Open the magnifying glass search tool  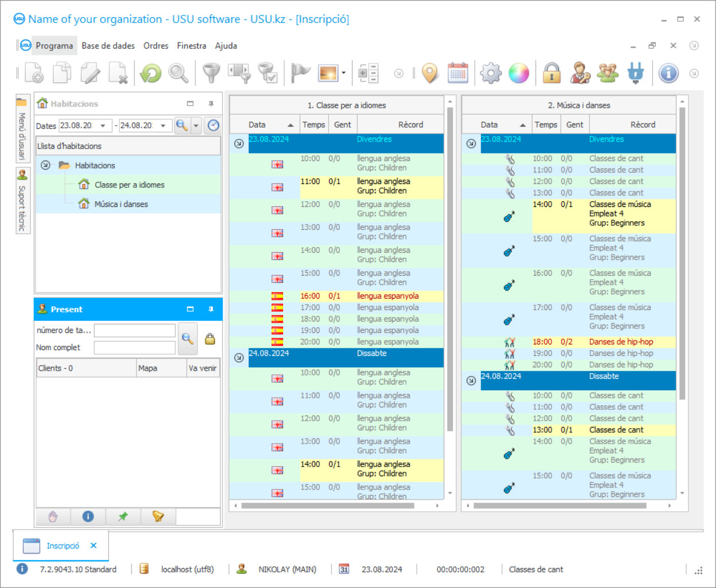pos(178,73)
